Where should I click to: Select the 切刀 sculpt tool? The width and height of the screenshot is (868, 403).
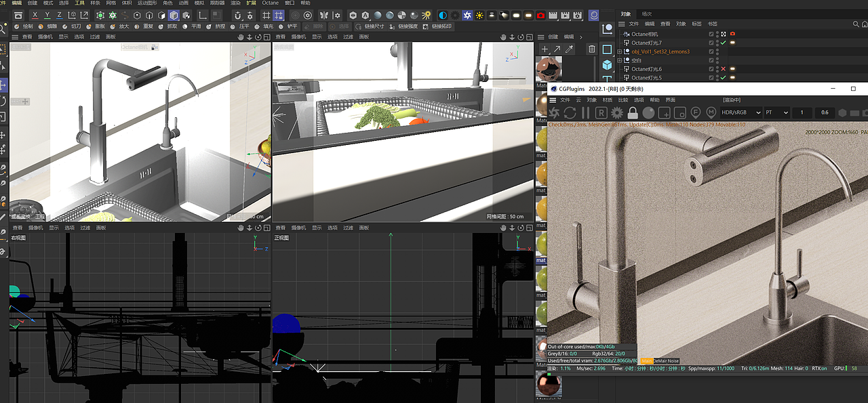click(x=72, y=26)
